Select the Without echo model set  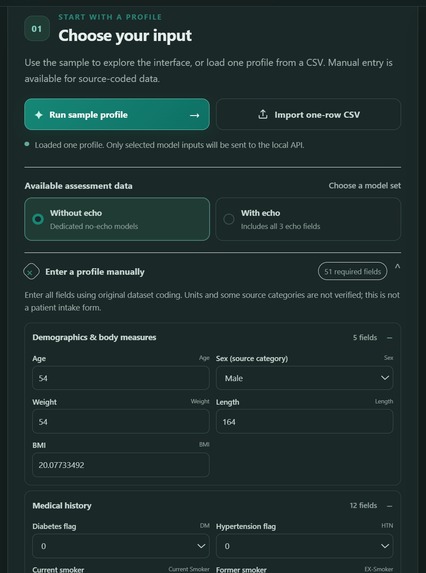[117, 219]
